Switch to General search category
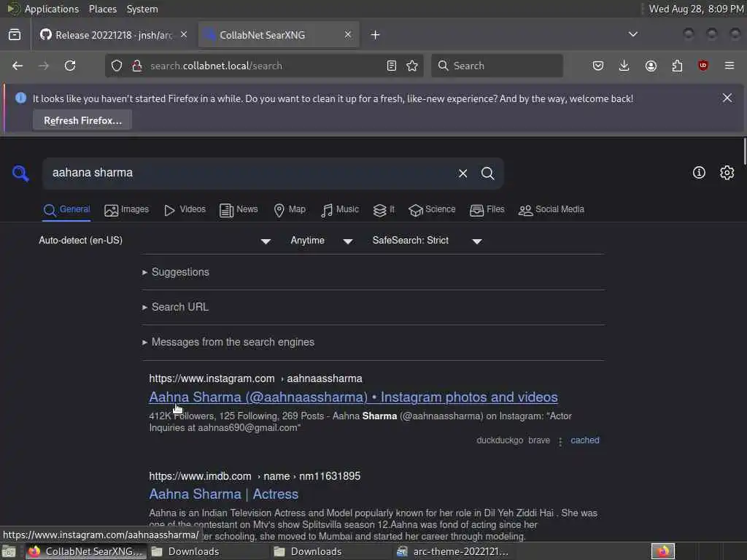This screenshot has height=560, width=747. pos(66,209)
